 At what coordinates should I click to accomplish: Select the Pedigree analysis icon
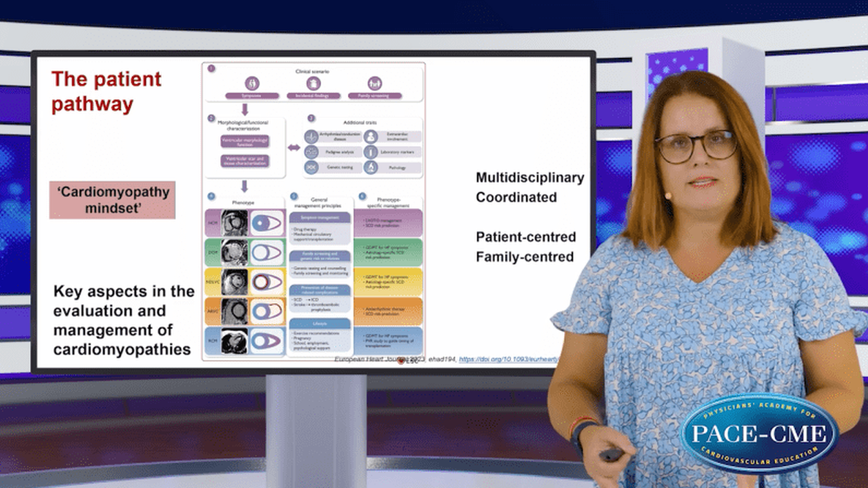[x=310, y=151]
